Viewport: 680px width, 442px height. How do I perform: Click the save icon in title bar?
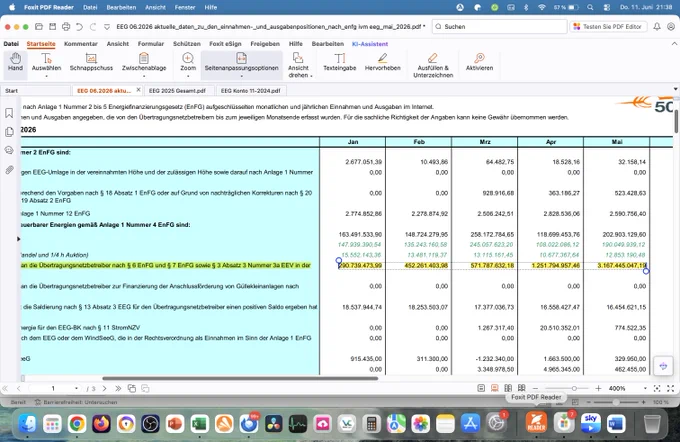pos(52,26)
